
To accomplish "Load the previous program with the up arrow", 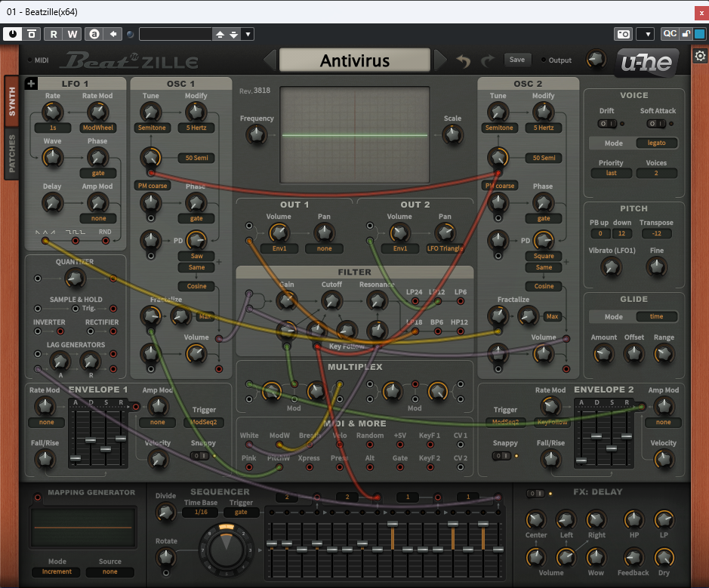I will 220,35.
